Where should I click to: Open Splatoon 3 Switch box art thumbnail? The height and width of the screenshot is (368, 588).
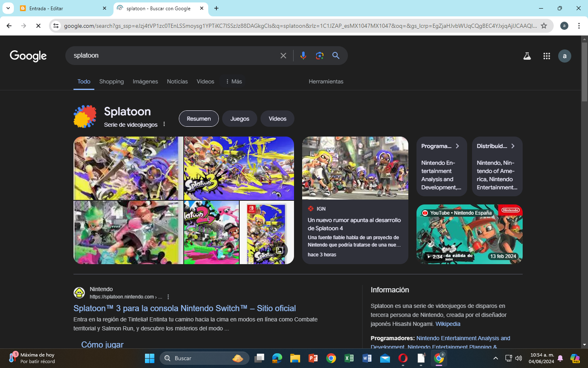pos(267,232)
